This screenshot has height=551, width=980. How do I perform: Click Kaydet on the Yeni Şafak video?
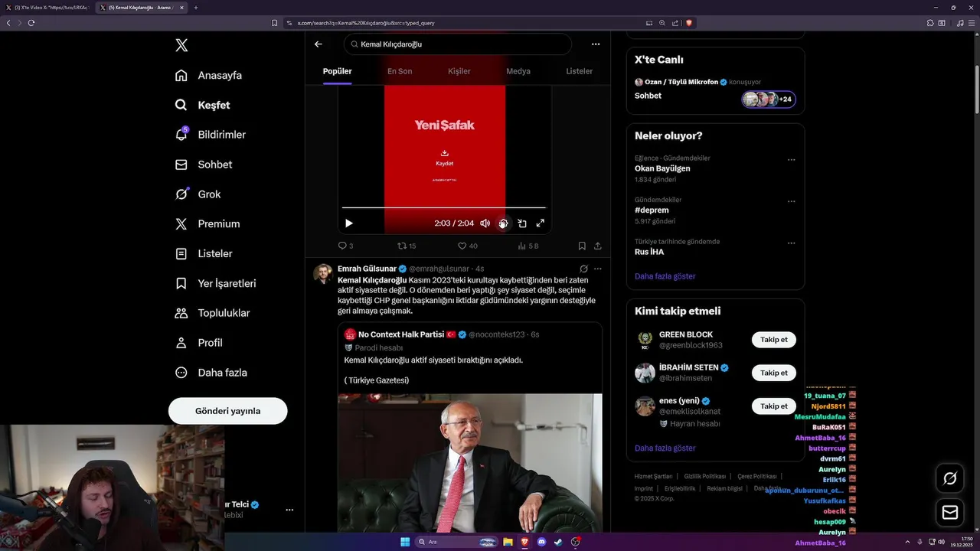(x=445, y=158)
